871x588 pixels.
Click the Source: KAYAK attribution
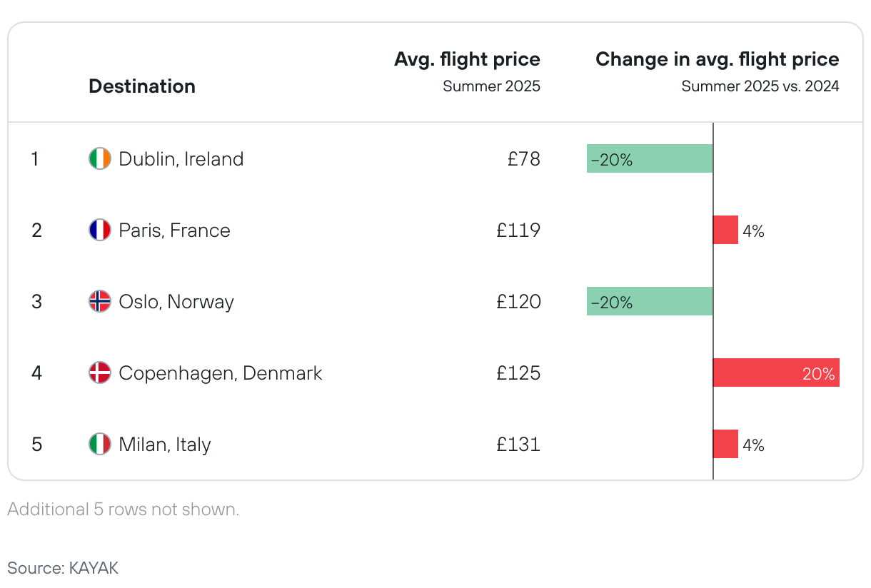pos(63,568)
